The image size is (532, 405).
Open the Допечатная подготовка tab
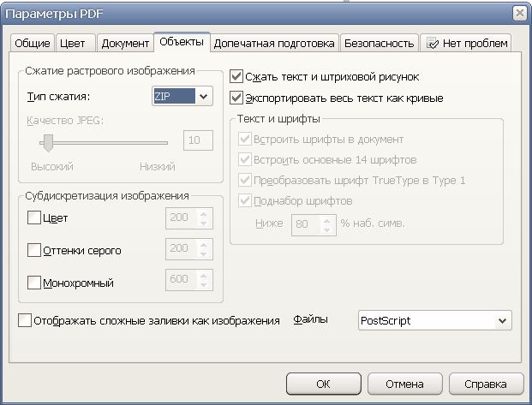click(x=274, y=43)
